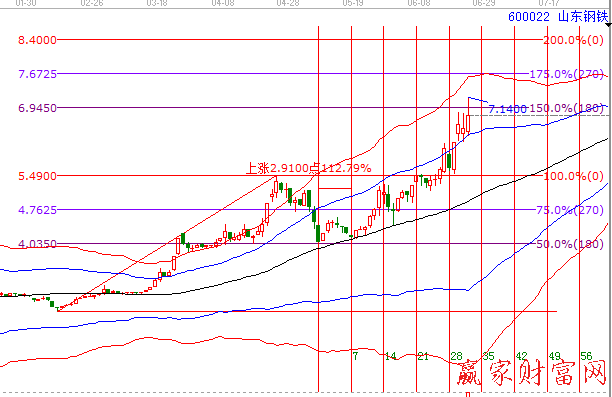This screenshot has height=397, width=612.
Task: Click the 75.0%(270) level label
Action: pyautogui.click(x=570, y=210)
